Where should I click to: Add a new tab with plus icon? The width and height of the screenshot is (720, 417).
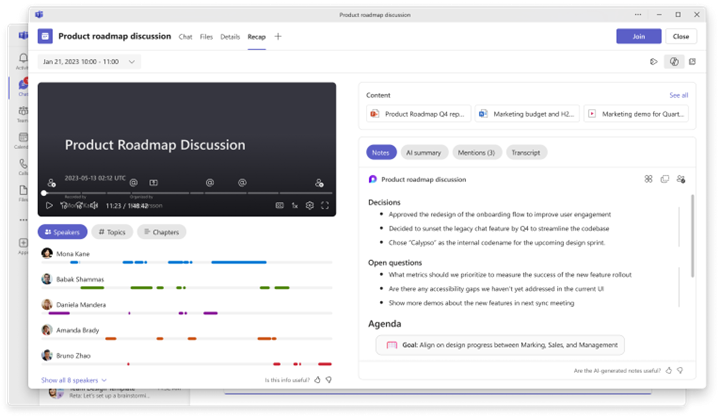coord(278,37)
